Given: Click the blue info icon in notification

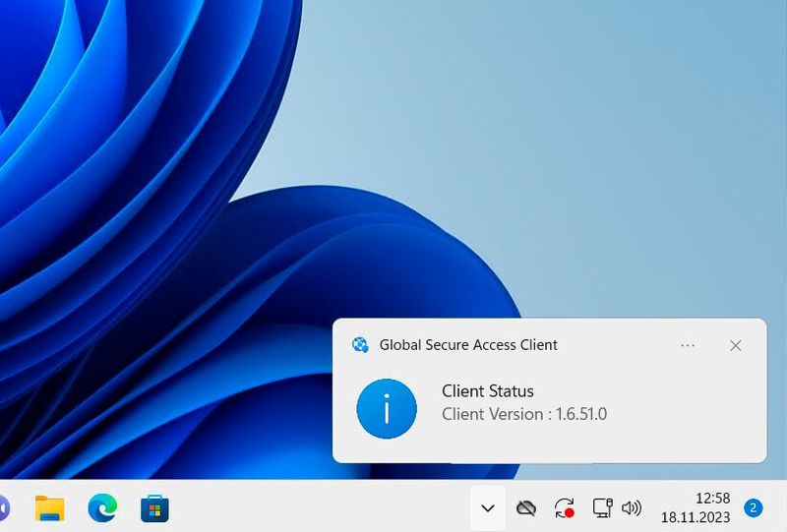Looking at the screenshot, I should 387,408.
